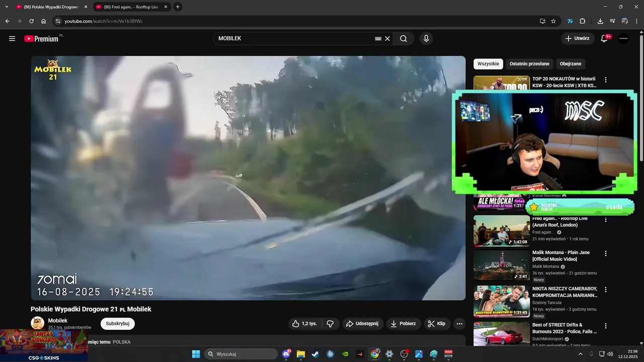Open Malik Montana Plain Jane thumbnail
This screenshot has width=644, height=362.
(x=502, y=265)
